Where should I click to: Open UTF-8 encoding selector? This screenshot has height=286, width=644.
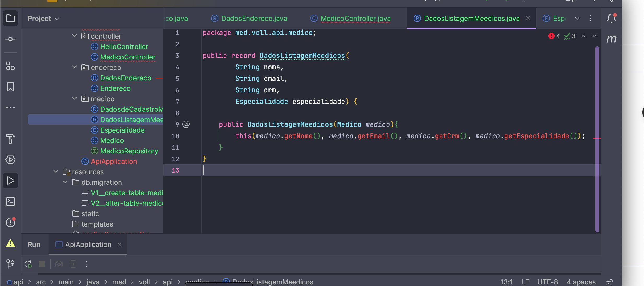click(x=548, y=282)
